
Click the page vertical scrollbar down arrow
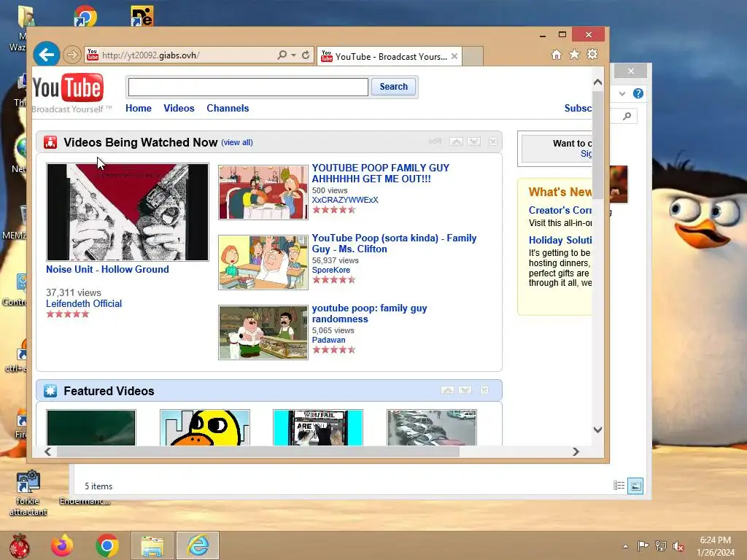(x=598, y=429)
